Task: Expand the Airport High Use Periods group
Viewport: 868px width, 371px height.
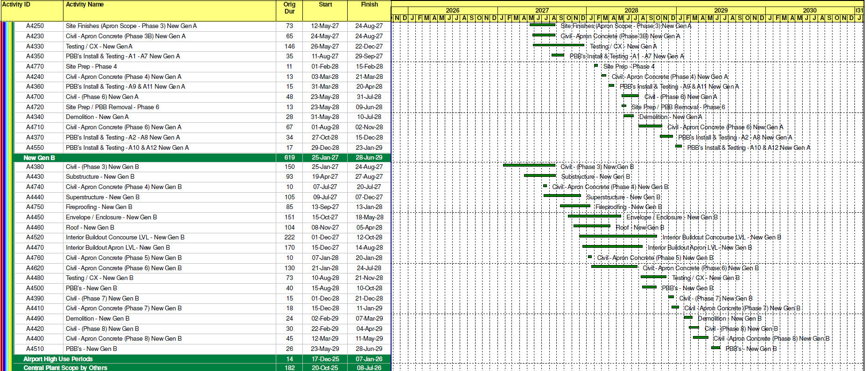Action: [58, 359]
